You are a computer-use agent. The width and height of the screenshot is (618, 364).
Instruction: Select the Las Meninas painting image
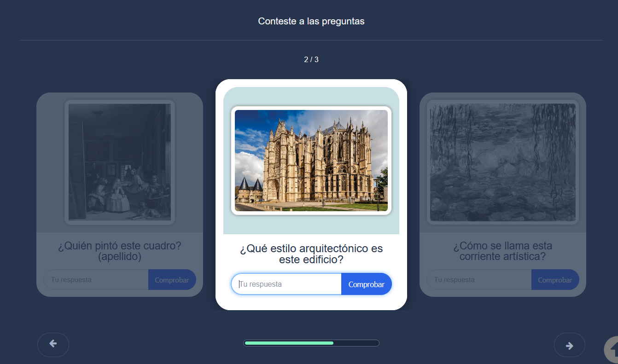(x=120, y=162)
